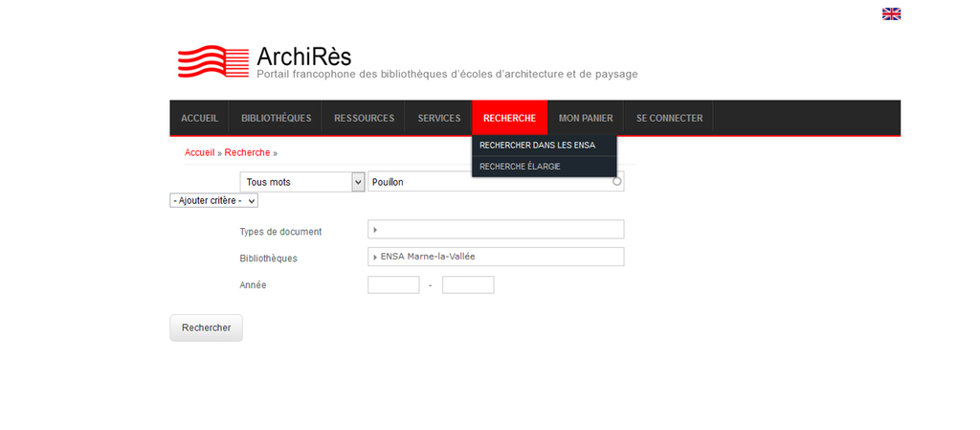Follow the Accueil breadcrumb link
Screen dimensions: 980x430
click(x=199, y=152)
